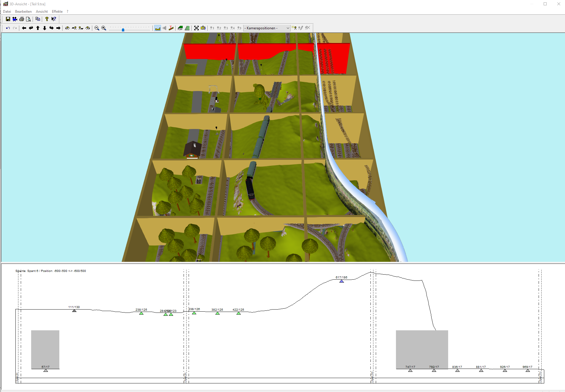Screen dimensions: 565x392
Task: Jump to camera position 4
Action: pyautogui.click(x=233, y=28)
